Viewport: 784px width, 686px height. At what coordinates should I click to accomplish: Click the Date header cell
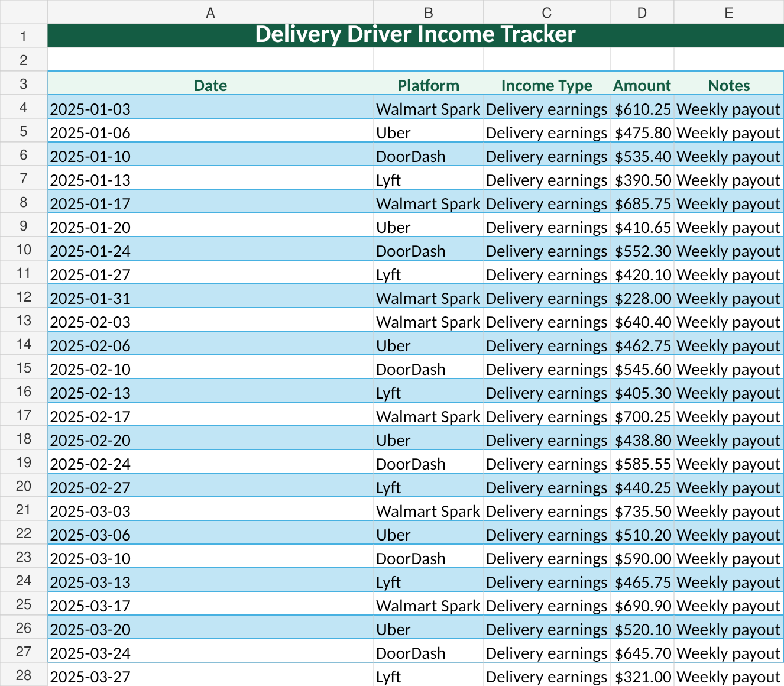(210, 83)
